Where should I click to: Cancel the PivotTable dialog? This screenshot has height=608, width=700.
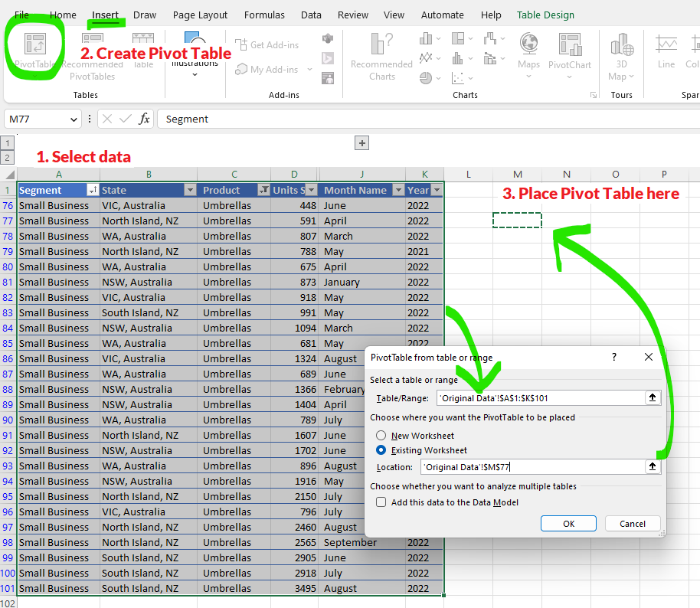(x=632, y=524)
